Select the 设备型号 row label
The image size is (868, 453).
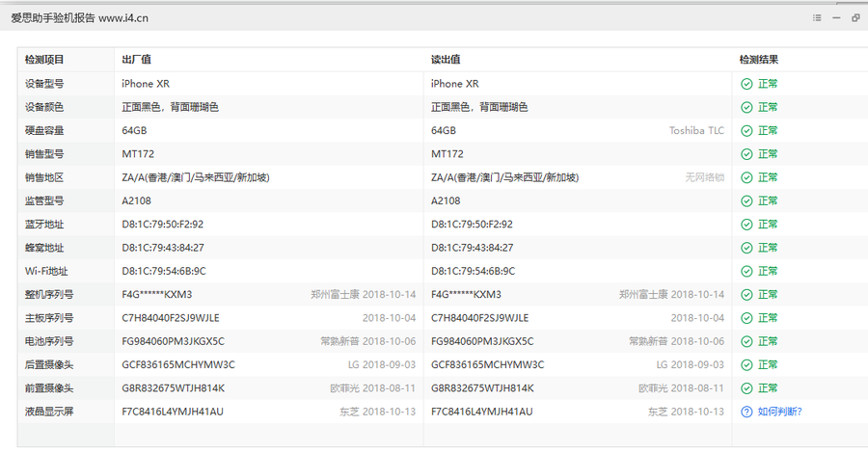[x=44, y=84]
